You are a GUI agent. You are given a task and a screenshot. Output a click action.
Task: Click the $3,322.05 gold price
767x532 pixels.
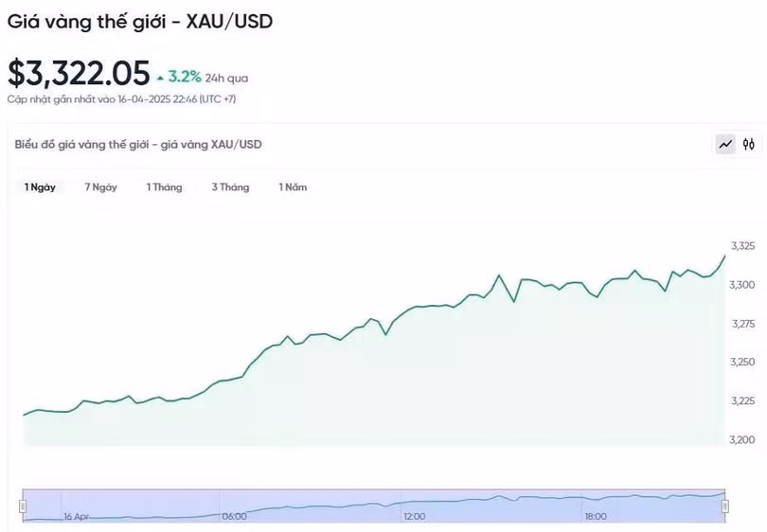79,74
